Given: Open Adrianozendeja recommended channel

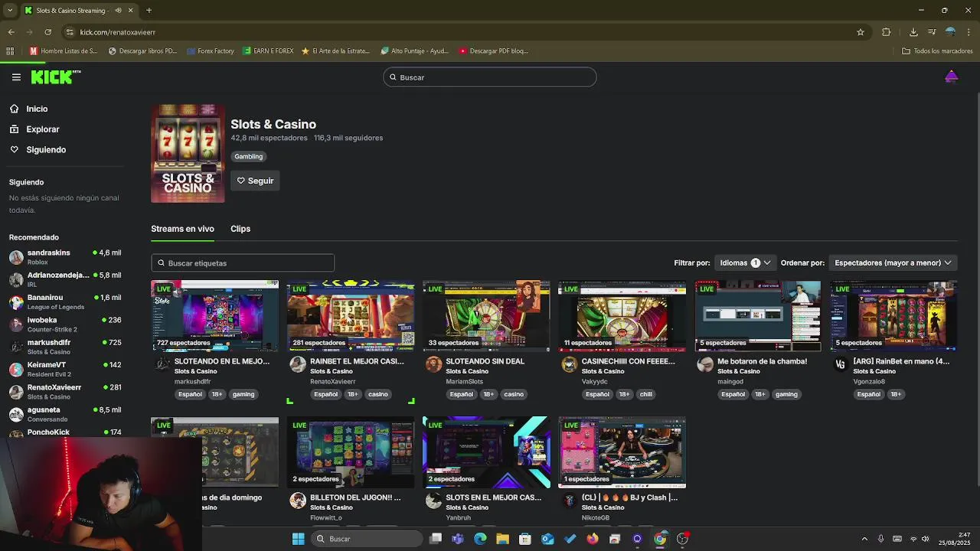Looking at the screenshot, I should (65, 279).
